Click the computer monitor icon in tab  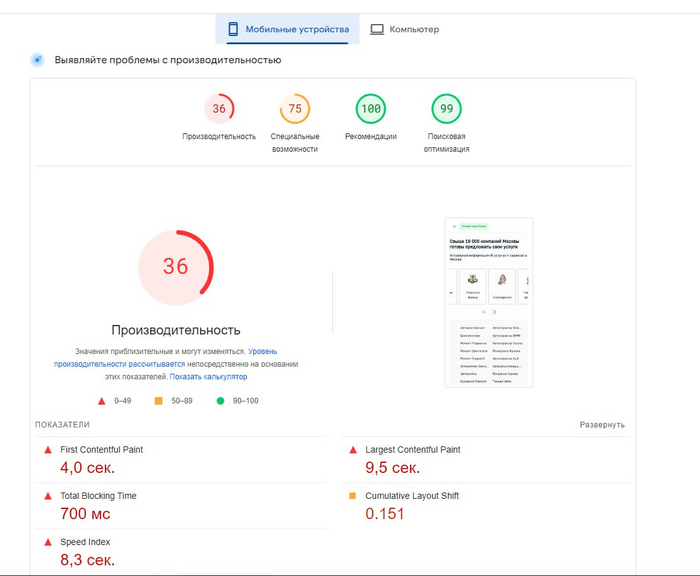[377, 29]
